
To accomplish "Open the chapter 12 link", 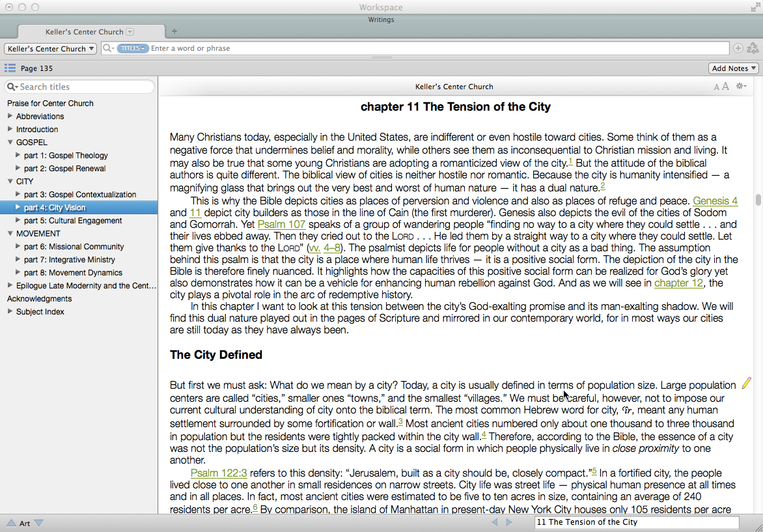I will (678, 283).
